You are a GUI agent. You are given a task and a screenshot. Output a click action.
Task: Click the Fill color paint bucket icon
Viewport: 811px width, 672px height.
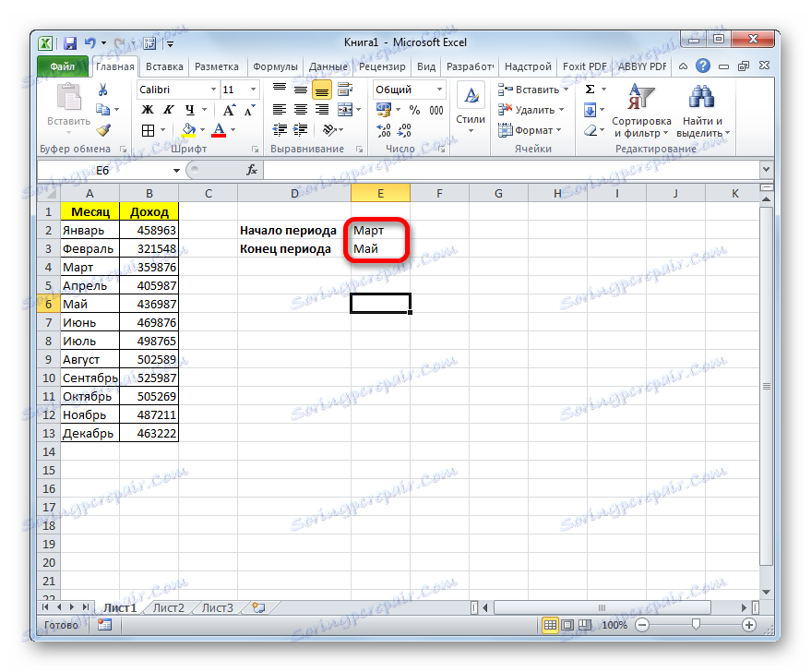point(189,130)
